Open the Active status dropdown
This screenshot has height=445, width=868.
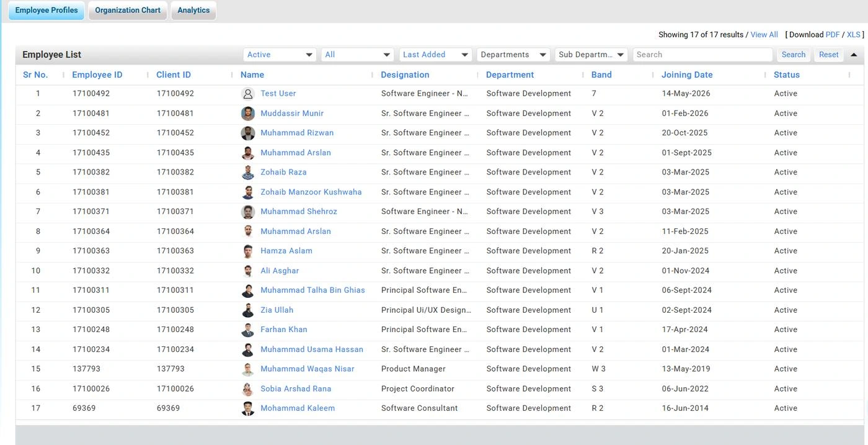pyautogui.click(x=280, y=55)
